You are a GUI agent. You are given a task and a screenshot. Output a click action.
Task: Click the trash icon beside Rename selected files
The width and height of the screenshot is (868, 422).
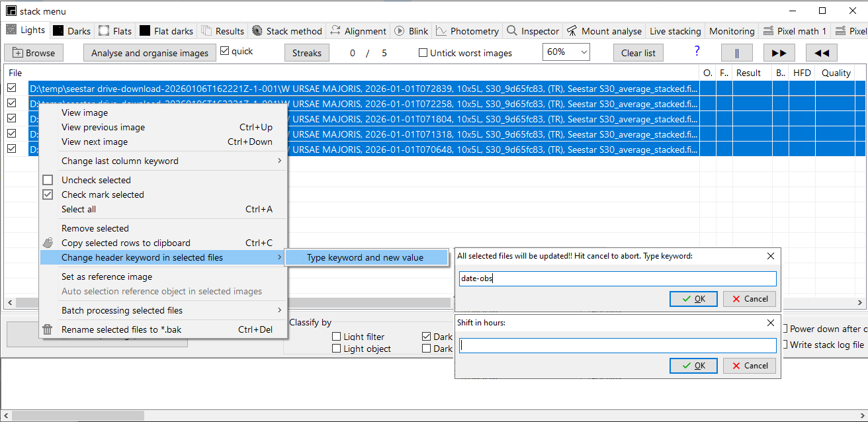48,329
